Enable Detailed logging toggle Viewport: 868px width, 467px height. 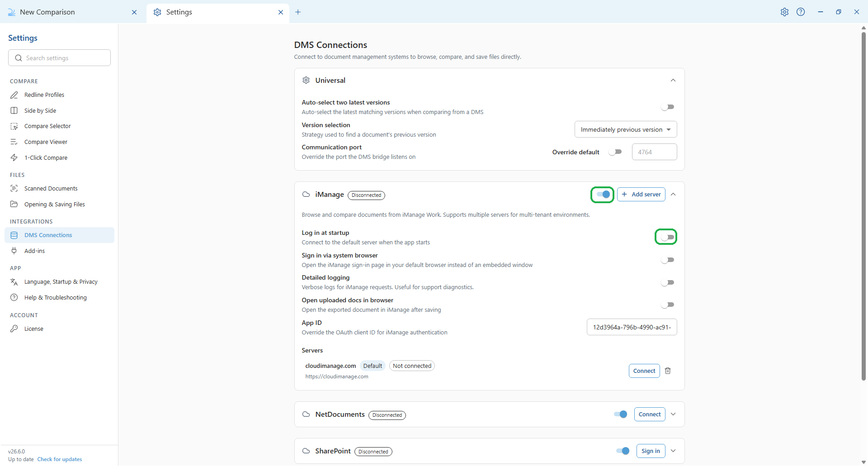(x=667, y=283)
